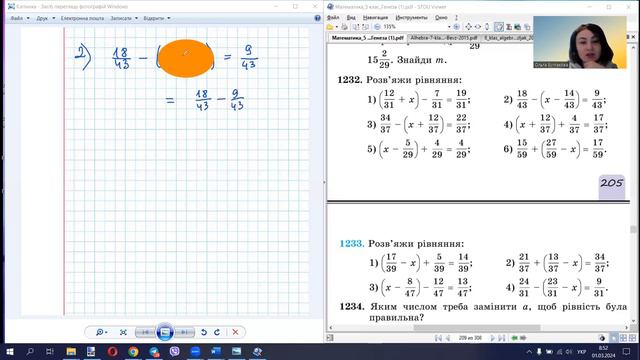Open the Файл menu in Photo Viewer
Viewport: 640px width, 360px height.
pyautogui.click(x=20, y=18)
